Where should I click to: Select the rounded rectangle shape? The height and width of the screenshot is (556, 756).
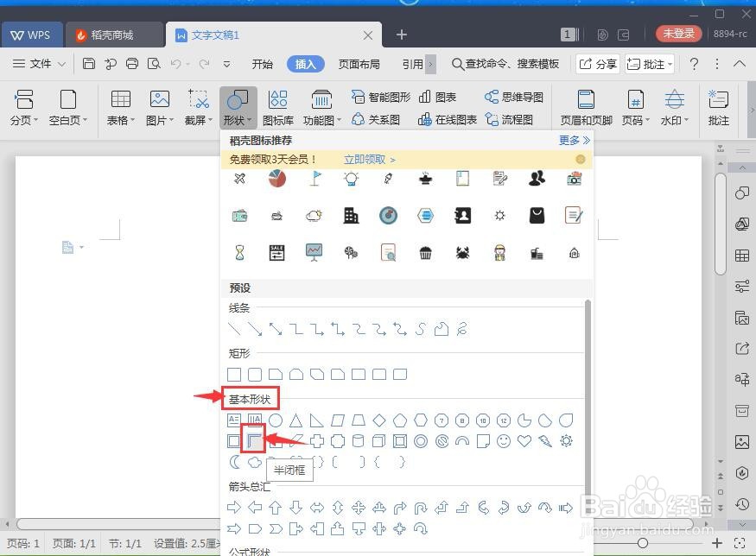coord(255,375)
